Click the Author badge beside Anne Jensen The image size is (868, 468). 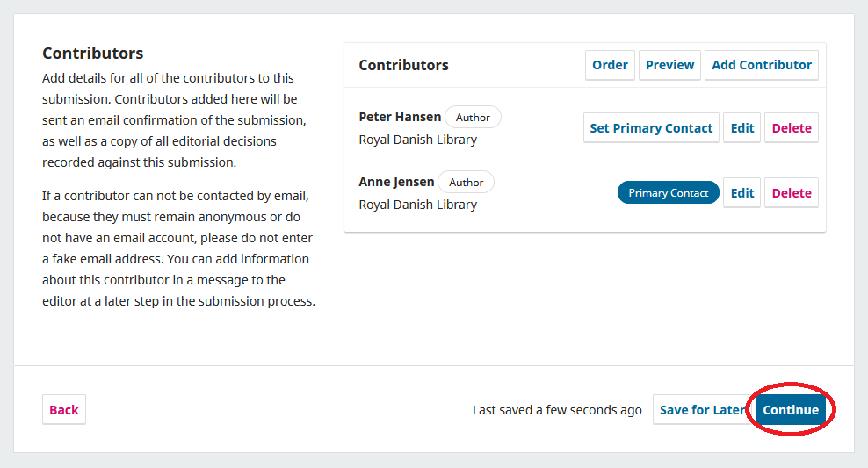click(466, 183)
